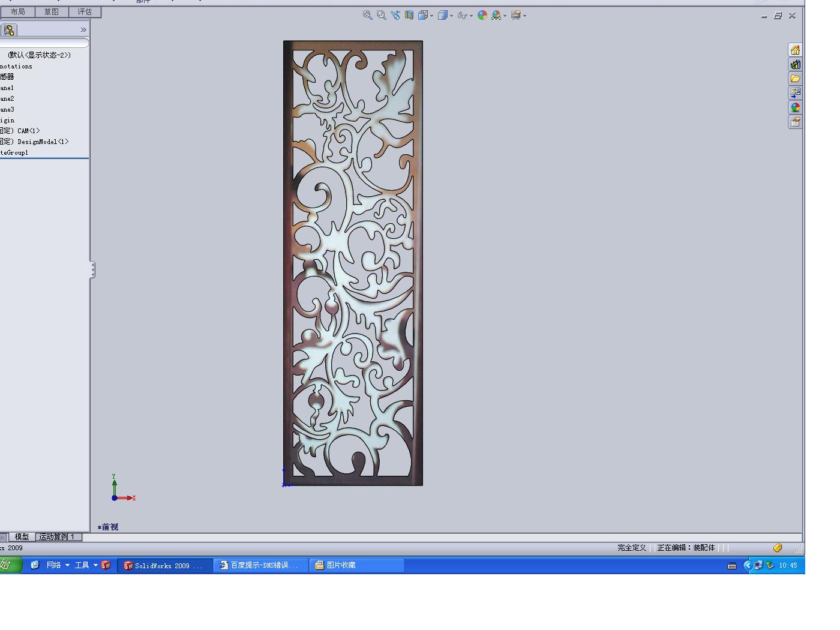Switch to the 评估 tab
Viewport: 840px width, 630px height.
(85, 12)
